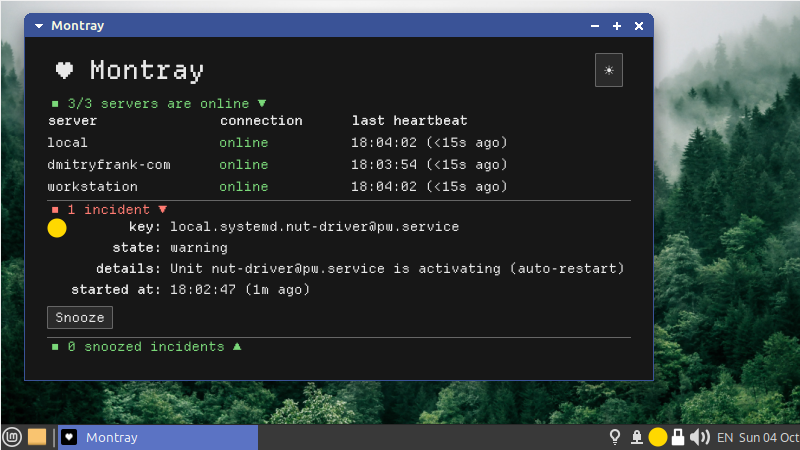
Task: Expand the '0 snoozed incidents' section
Action: pyautogui.click(x=237, y=346)
